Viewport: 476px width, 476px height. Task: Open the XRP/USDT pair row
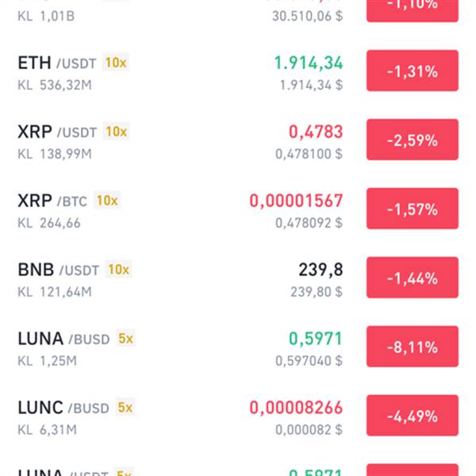point(238,140)
